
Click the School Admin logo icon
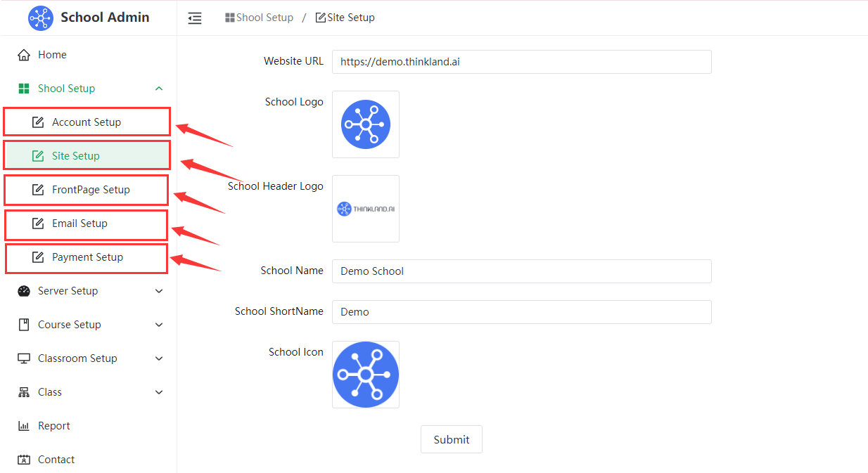pos(41,18)
